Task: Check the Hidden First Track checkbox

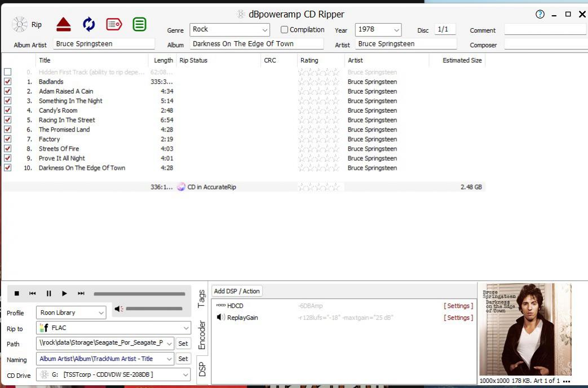Action: tap(8, 72)
